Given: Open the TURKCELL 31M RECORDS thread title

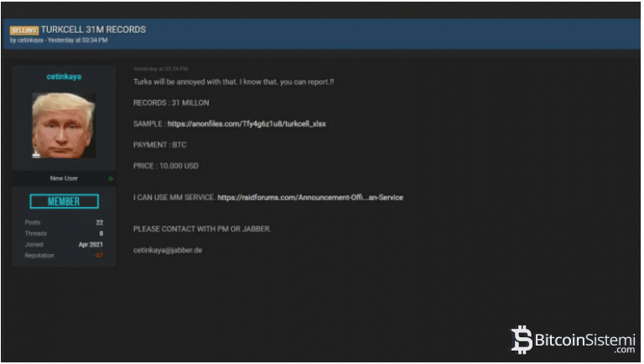Looking at the screenshot, I should (x=93, y=29).
